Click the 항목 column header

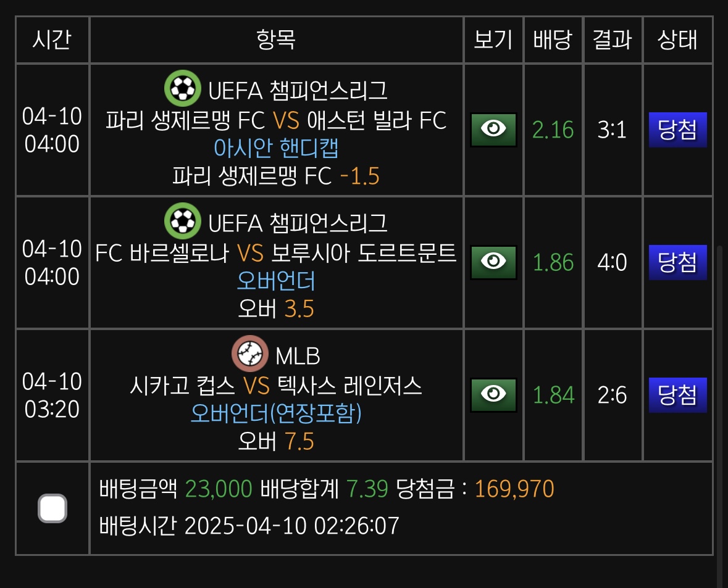pos(276,40)
